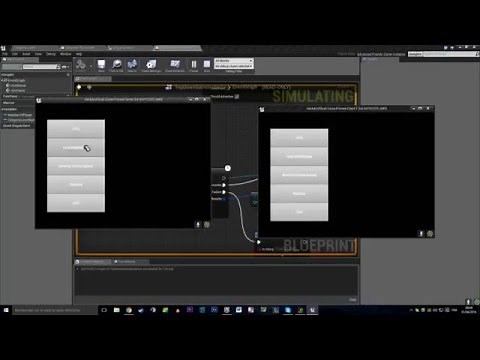Click the Add New button in My Blueprint
This screenshot has width=480, height=360.
(x=12, y=67)
